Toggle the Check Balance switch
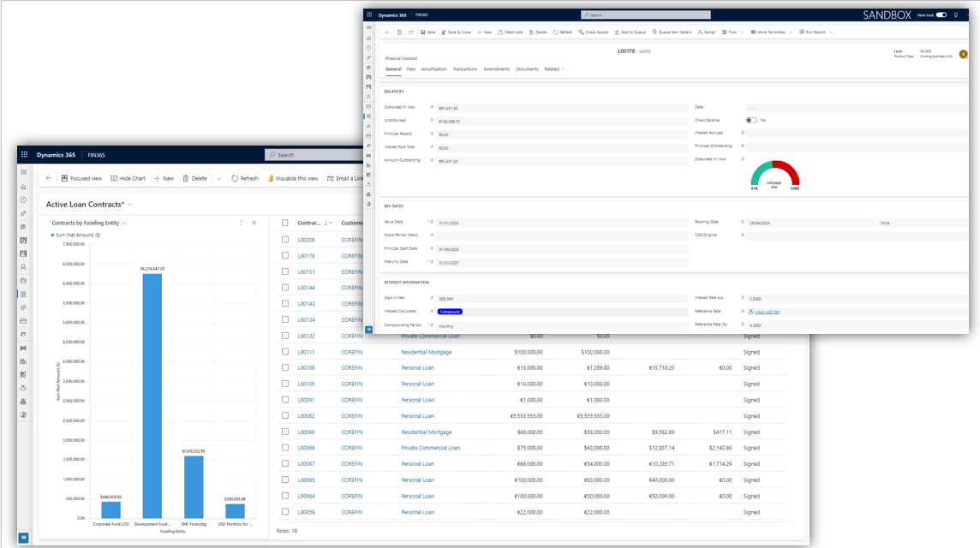Screen dimensions: 980x548 (751, 120)
